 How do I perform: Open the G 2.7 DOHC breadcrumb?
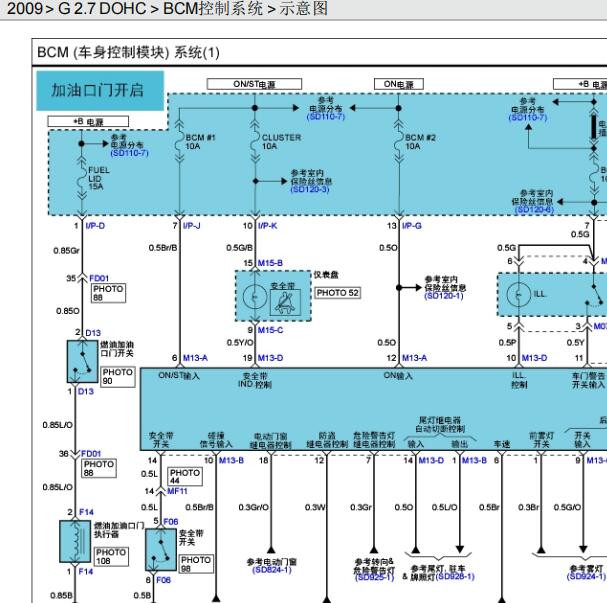click(102, 9)
